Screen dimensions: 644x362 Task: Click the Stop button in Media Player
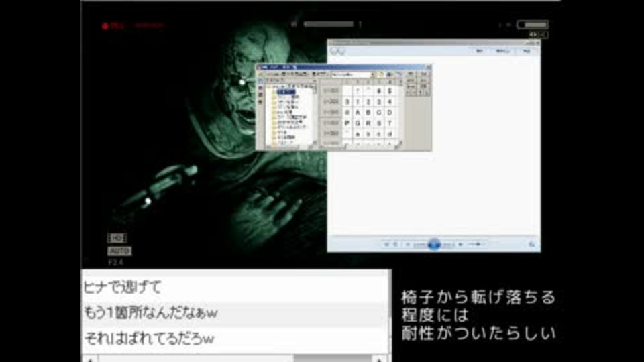pyautogui.click(x=407, y=245)
